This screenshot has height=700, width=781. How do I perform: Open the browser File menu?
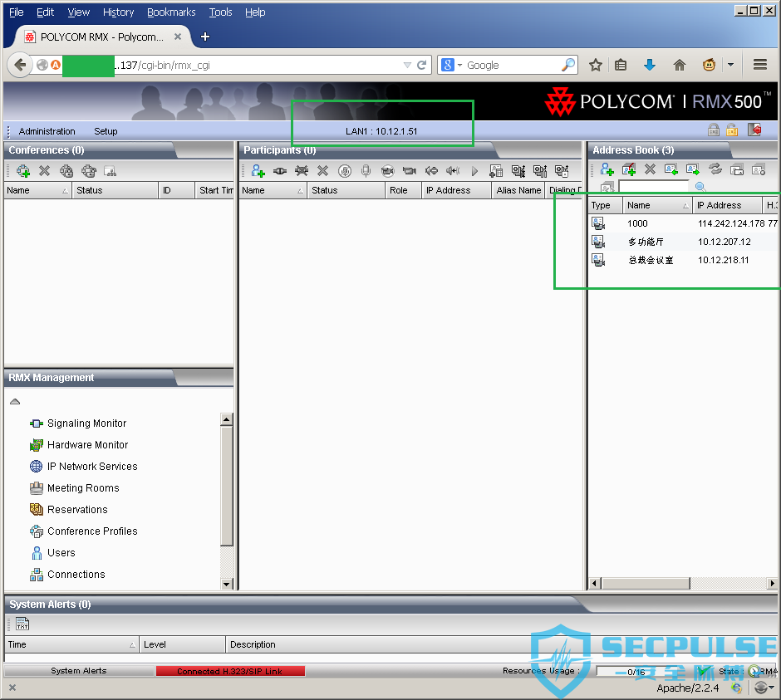coord(17,12)
